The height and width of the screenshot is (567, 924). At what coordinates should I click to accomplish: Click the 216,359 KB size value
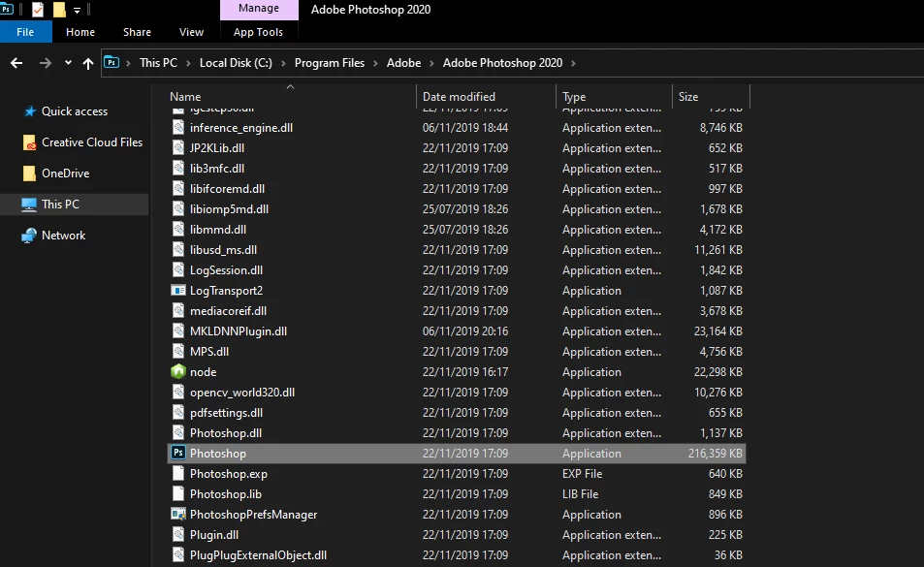click(715, 454)
